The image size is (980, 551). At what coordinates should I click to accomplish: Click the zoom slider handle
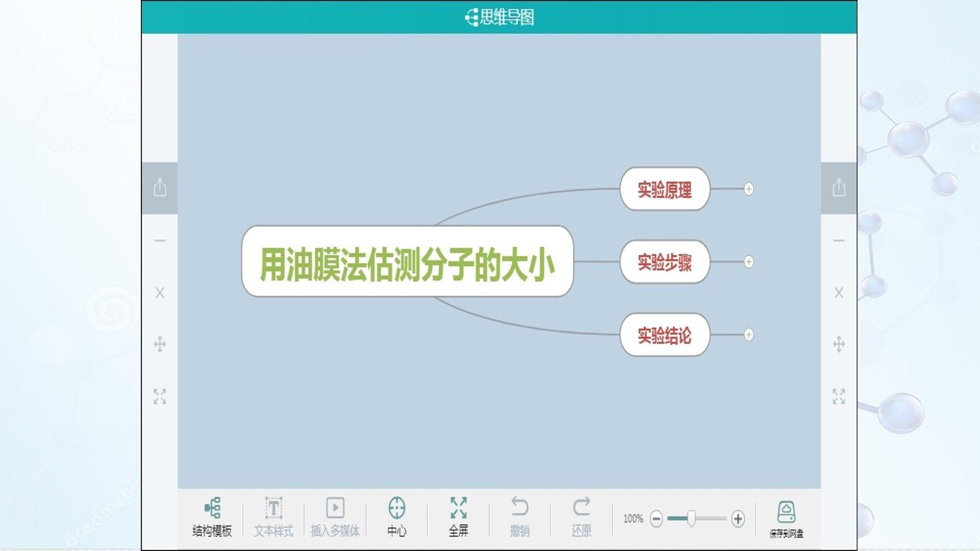(691, 518)
